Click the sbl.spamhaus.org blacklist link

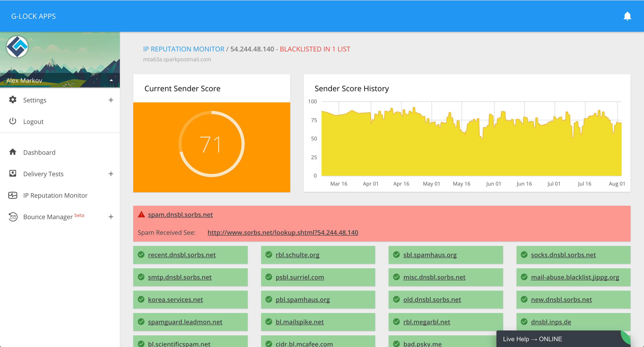(x=430, y=255)
